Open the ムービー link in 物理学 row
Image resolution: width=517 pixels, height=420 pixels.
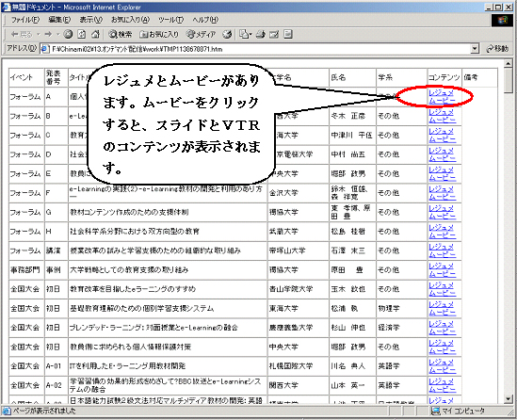443,313
